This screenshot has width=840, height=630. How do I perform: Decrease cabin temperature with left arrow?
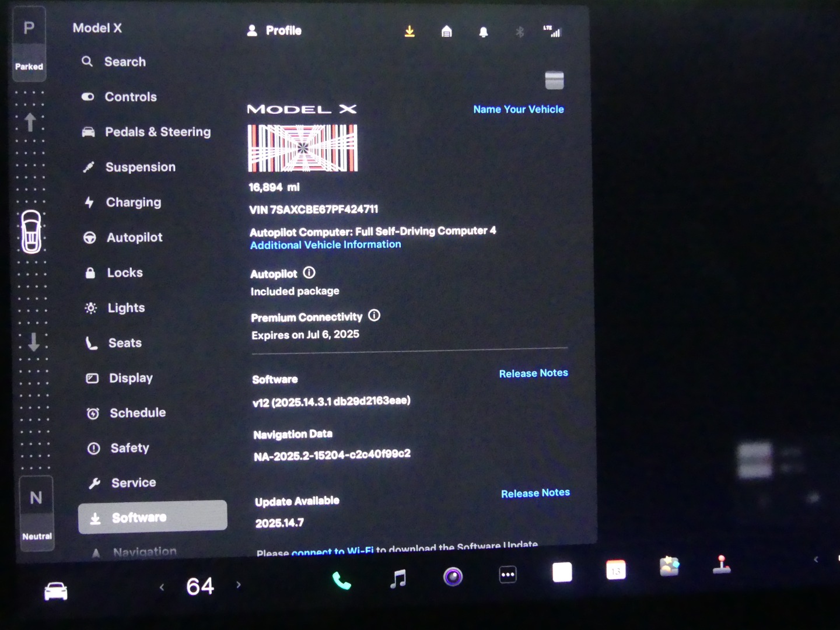coord(162,587)
